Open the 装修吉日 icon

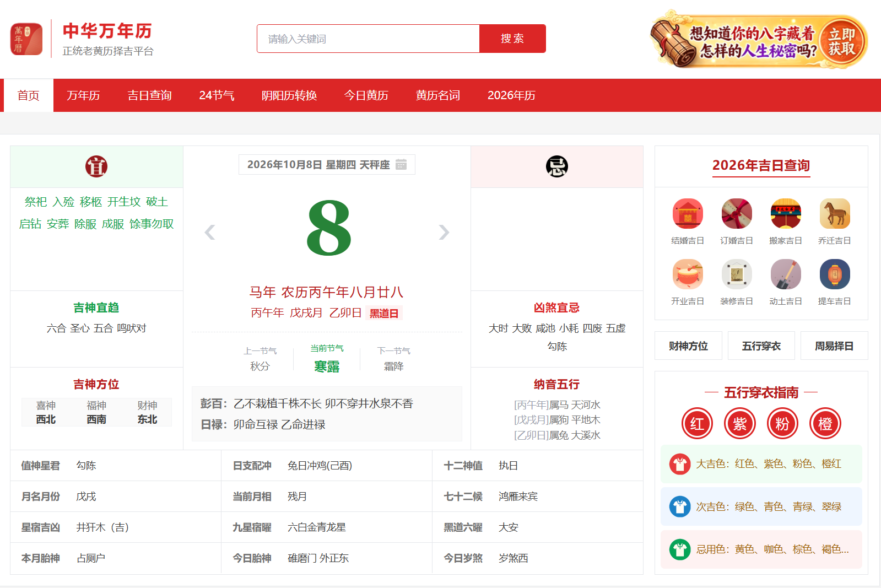click(737, 274)
